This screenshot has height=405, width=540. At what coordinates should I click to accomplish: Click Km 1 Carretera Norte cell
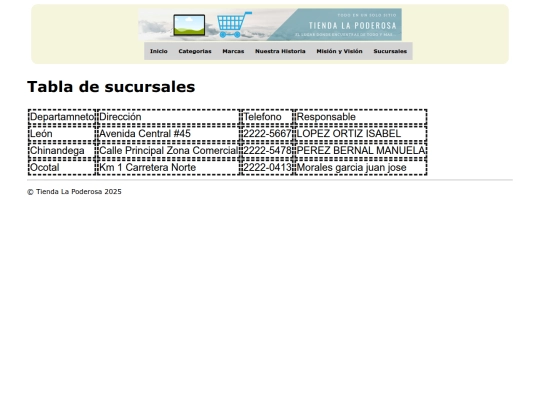(168, 167)
